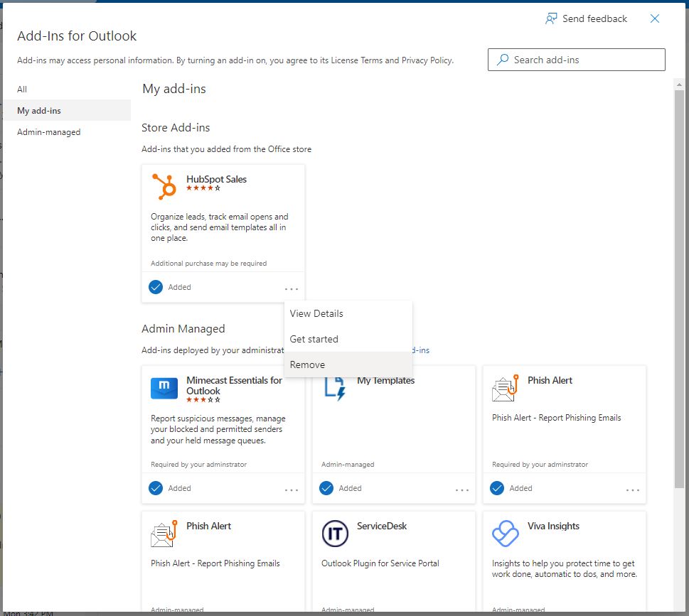This screenshot has width=689, height=616.
Task: Show All add-ins in the sidebar
Action: click(x=22, y=90)
